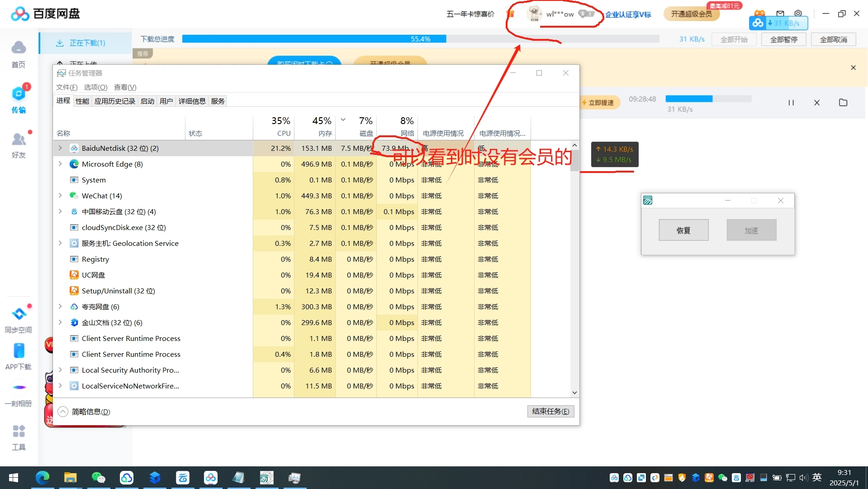Screen dimensions: 868x489
Task: Expand the 金山文档 (32 位) (6) group
Action: tap(60, 322)
